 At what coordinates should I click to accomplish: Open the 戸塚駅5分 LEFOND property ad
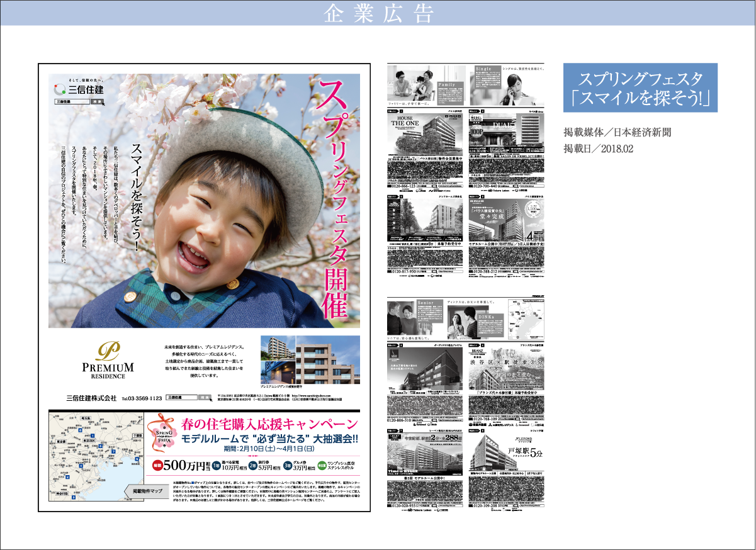[x=507, y=452]
